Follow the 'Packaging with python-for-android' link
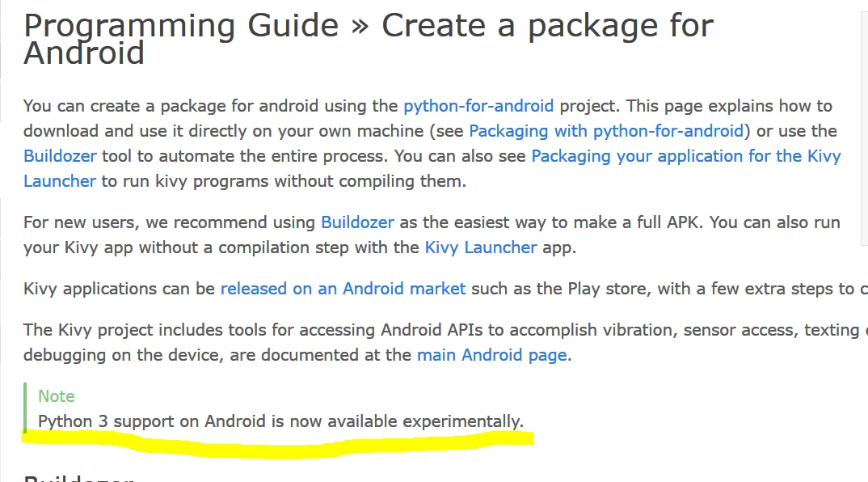The width and height of the screenshot is (868, 482). click(x=606, y=131)
